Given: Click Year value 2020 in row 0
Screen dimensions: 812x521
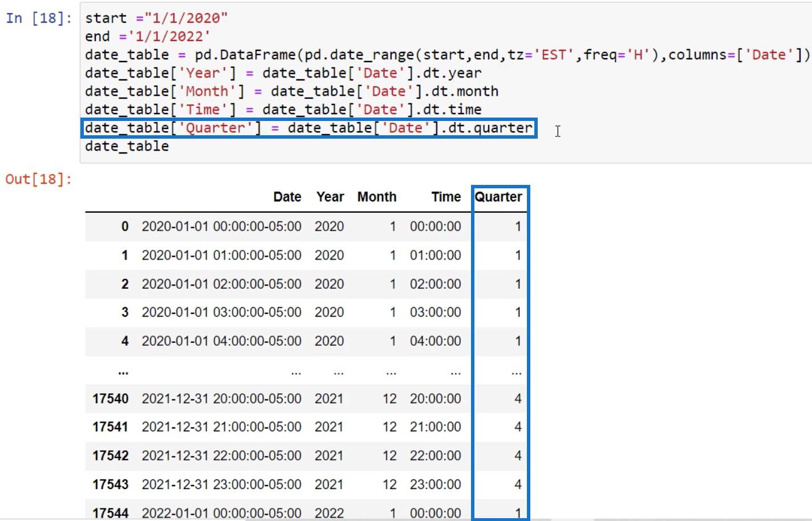Looking at the screenshot, I should click(330, 227).
